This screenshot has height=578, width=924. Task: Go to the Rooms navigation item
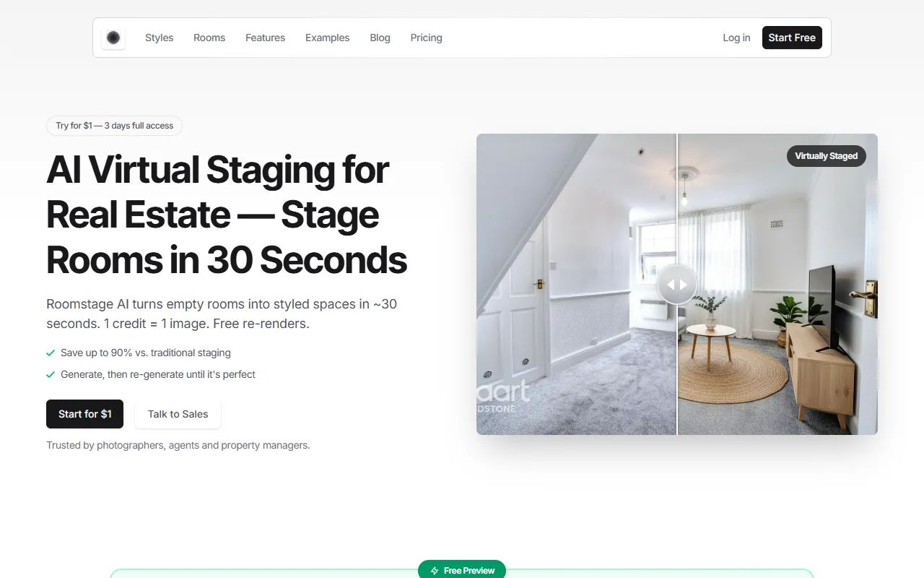[x=209, y=38]
